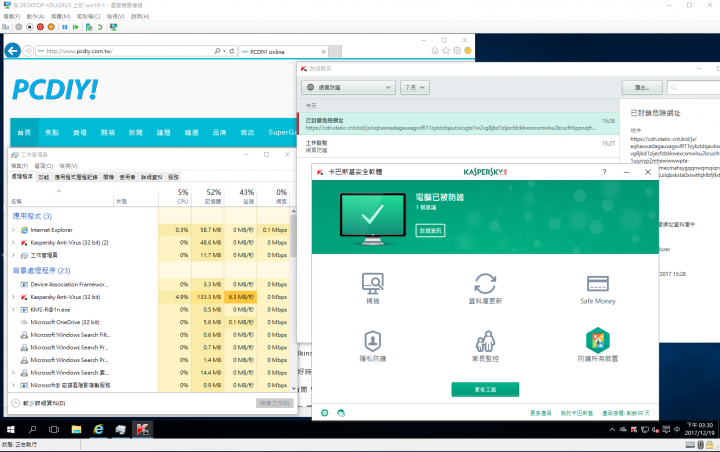This screenshot has height=452, width=720.
Task: Click the Hyper-V Ctrl+Alt+Del toolbar icon
Action: 6,27
